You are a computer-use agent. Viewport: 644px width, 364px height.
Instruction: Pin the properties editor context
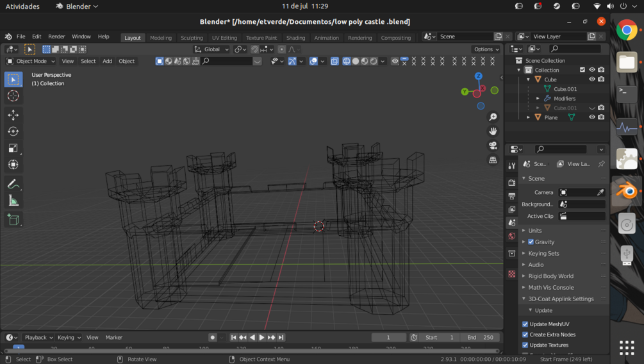pyautogui.click(x=601, y=164)
